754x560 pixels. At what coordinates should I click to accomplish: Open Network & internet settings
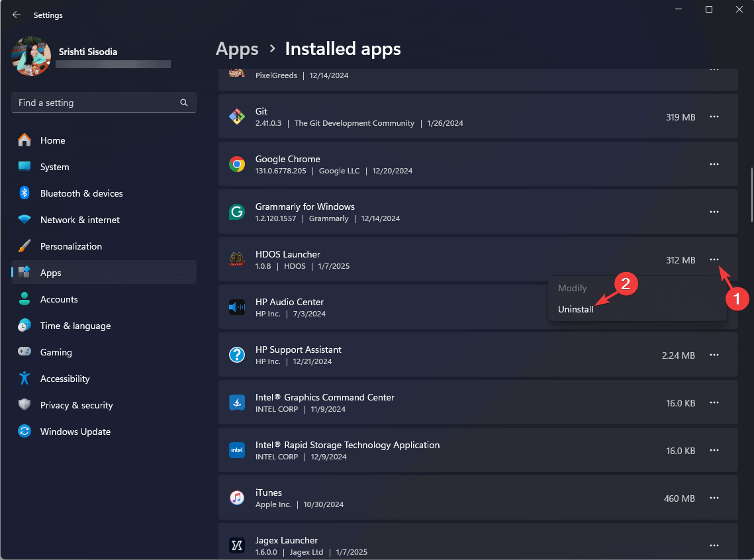(104, 220)
